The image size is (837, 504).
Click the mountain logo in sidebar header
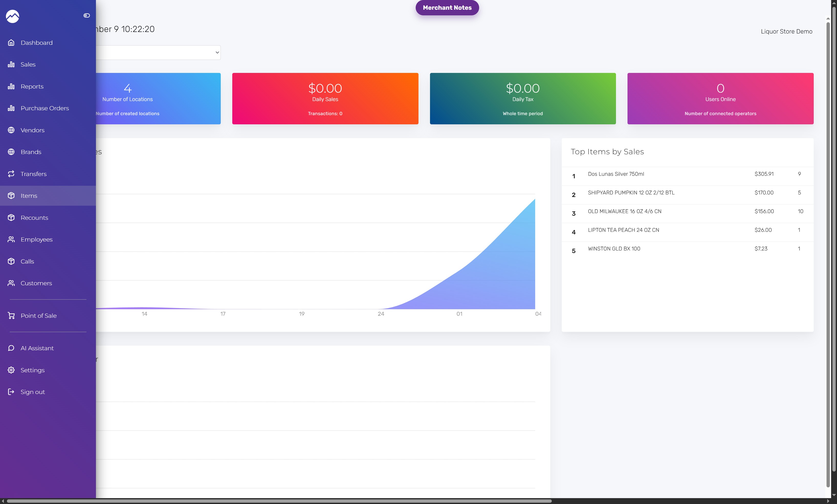(13, 16)
